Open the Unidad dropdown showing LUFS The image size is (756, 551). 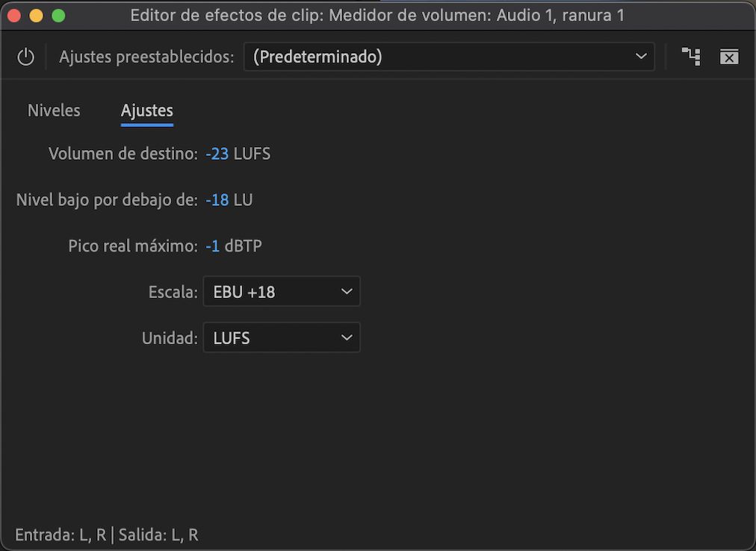coord(281,337)
